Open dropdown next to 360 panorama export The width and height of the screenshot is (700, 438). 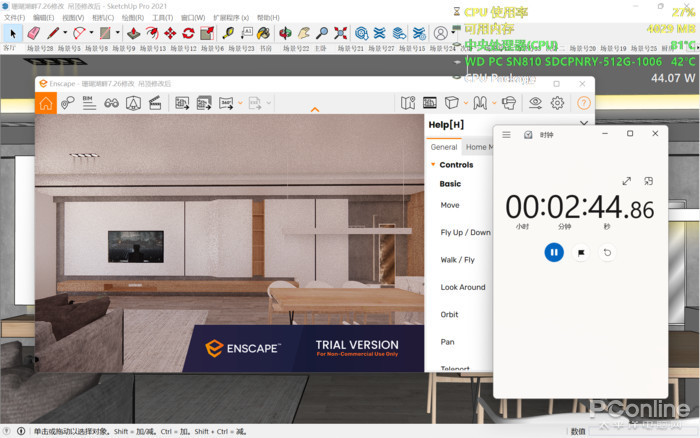241,103
